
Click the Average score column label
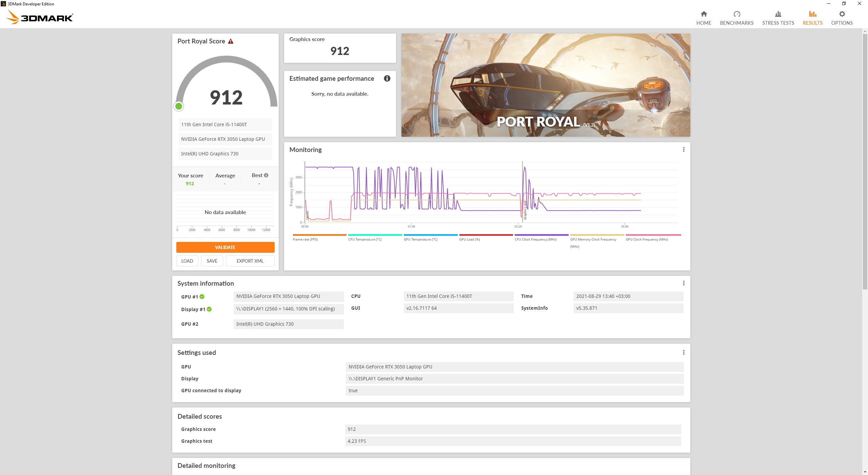click(225, 175)
